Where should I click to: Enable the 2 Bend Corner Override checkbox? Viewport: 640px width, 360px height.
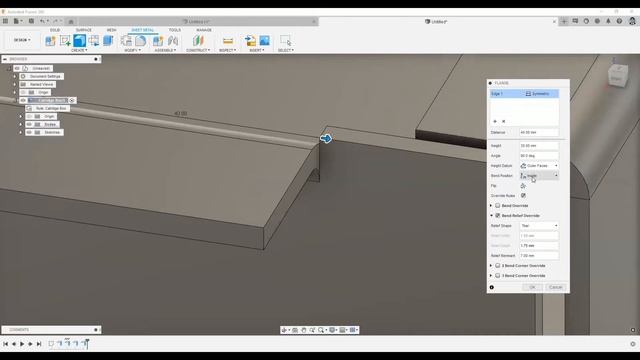click(498, 265)
